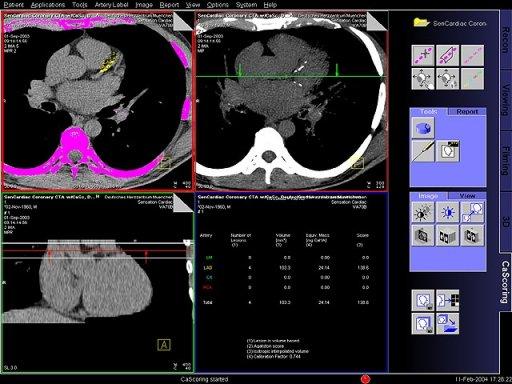The width and height of the screenshot is (512, 384).
Task: Click the blue 3D volume tool icon
Action: [423, 128]
